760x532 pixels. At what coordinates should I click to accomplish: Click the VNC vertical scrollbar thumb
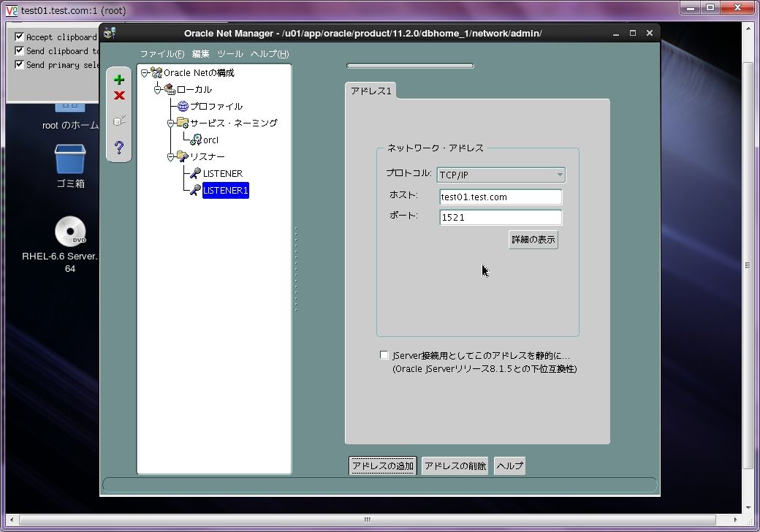[748, 265]
